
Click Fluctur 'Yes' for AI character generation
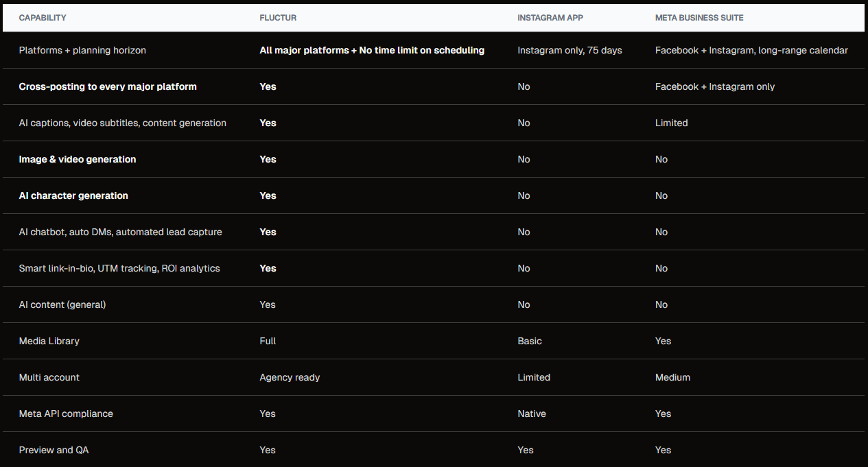268,195
